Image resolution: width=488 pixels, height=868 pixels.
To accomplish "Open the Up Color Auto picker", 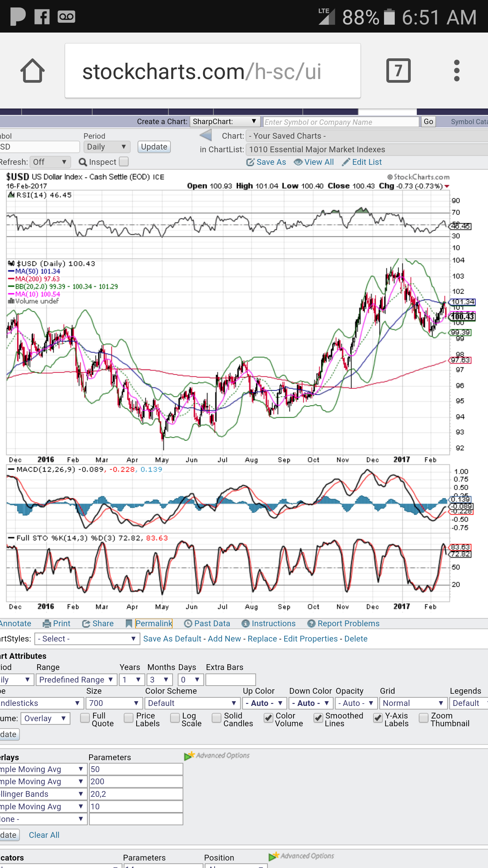I will point(264,703).
